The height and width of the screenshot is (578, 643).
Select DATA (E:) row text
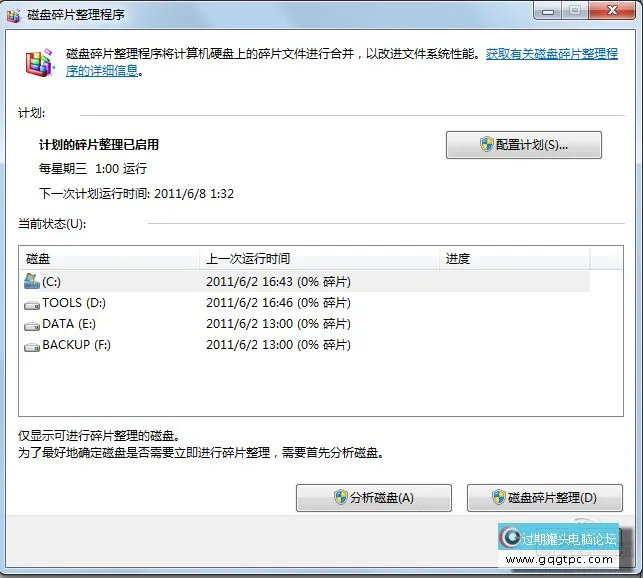tap(69, 324)
